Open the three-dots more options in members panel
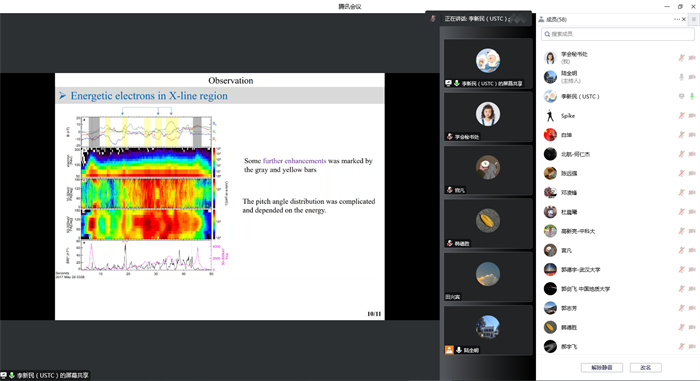Screen dimensions: 700x381 (x=677, y=19)
